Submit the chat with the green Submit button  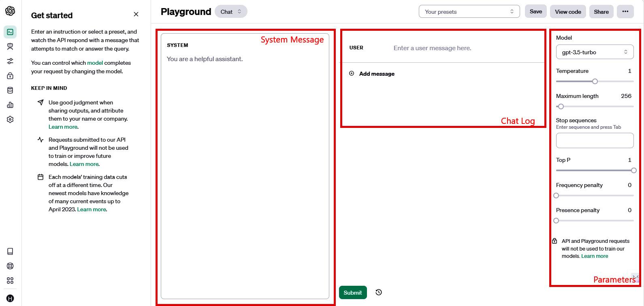[353, 293]
